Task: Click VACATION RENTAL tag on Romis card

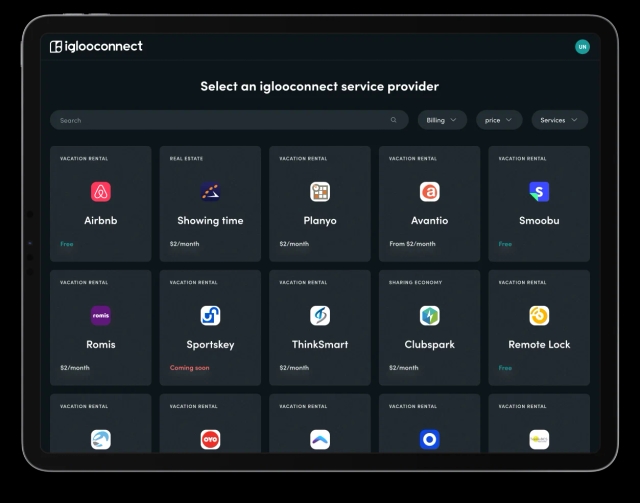Action: point(84,282)
